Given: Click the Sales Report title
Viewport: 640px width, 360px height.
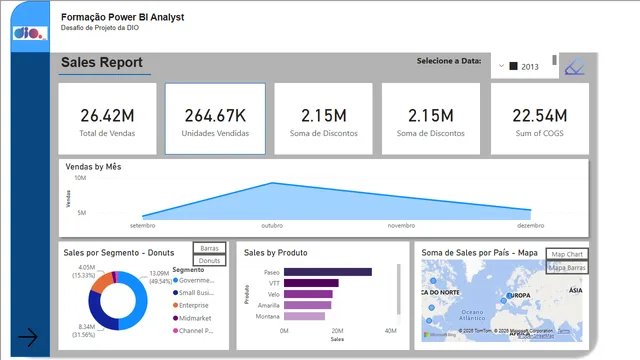Looking at the screenshot, I should (x=102, y=62).
